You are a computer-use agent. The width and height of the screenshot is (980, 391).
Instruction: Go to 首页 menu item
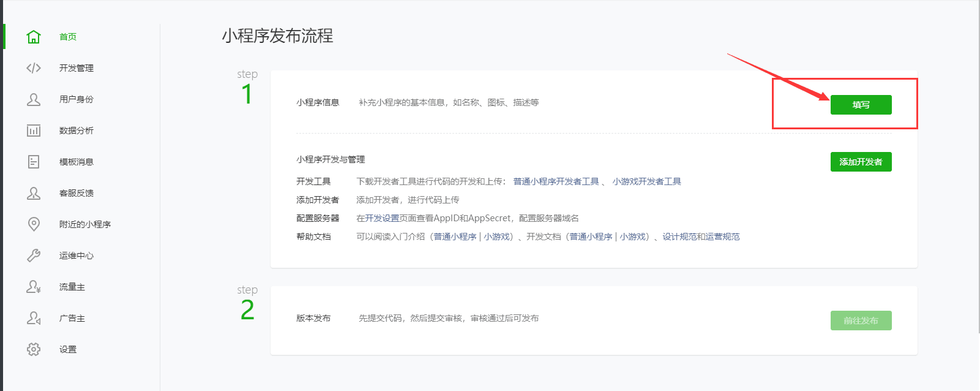tap(68, 37)
